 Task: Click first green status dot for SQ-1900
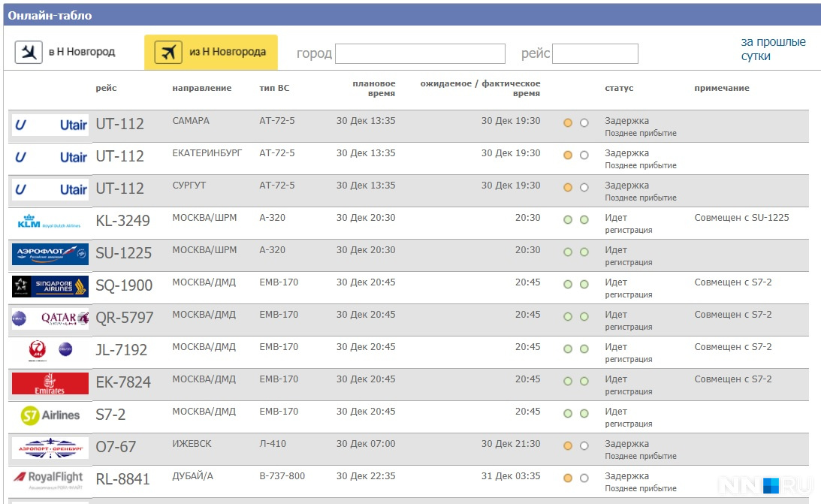tap(568, 285)
